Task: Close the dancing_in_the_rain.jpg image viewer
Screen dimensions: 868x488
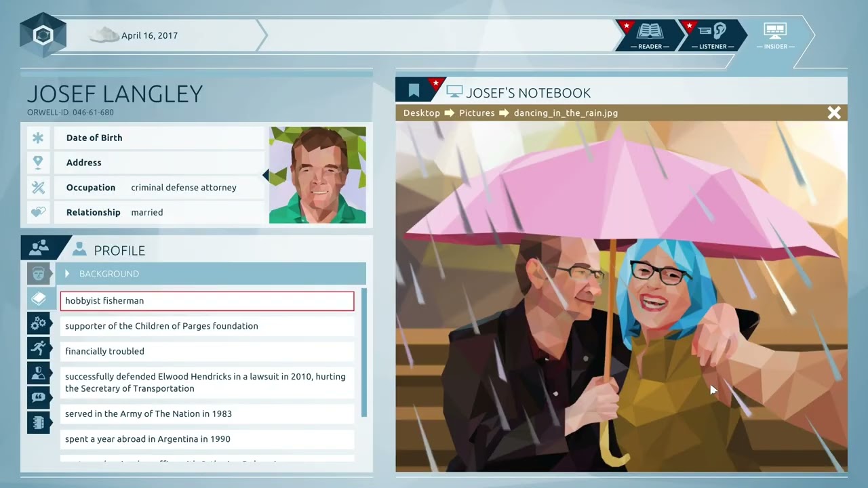Action: tap(834, 113)
